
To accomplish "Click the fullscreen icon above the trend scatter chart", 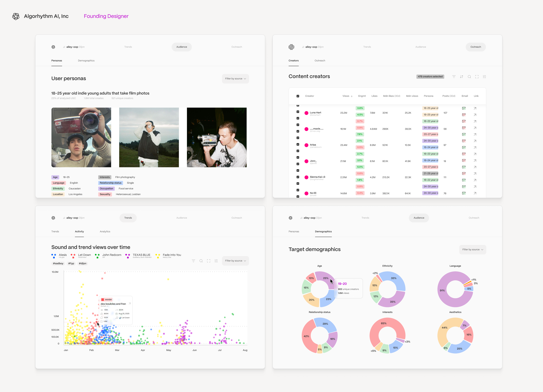I will coord(209,261).
